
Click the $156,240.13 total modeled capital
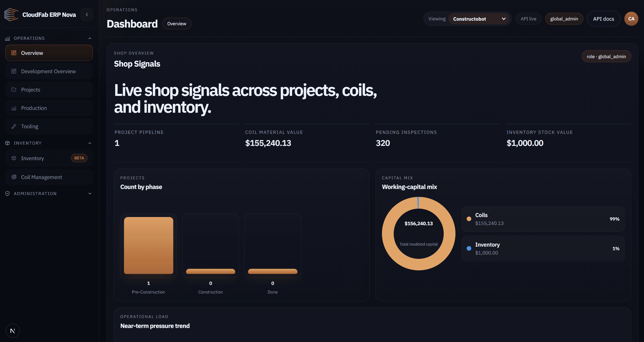click(418, 223)
